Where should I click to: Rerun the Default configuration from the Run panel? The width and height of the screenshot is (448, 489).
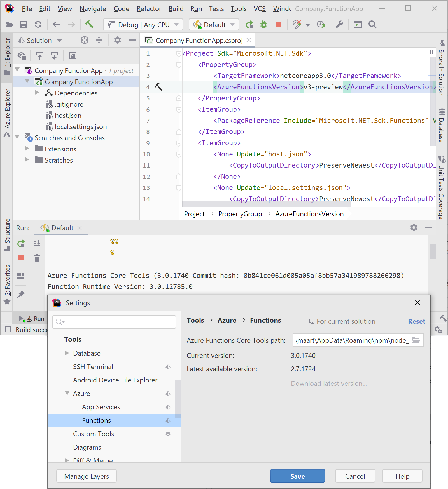pos(20,243)
